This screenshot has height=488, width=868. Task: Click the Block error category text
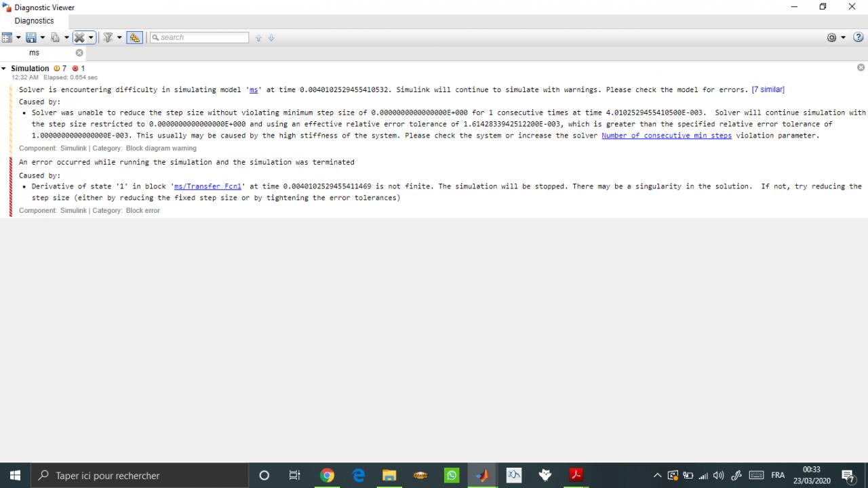[x=142, y=211]
